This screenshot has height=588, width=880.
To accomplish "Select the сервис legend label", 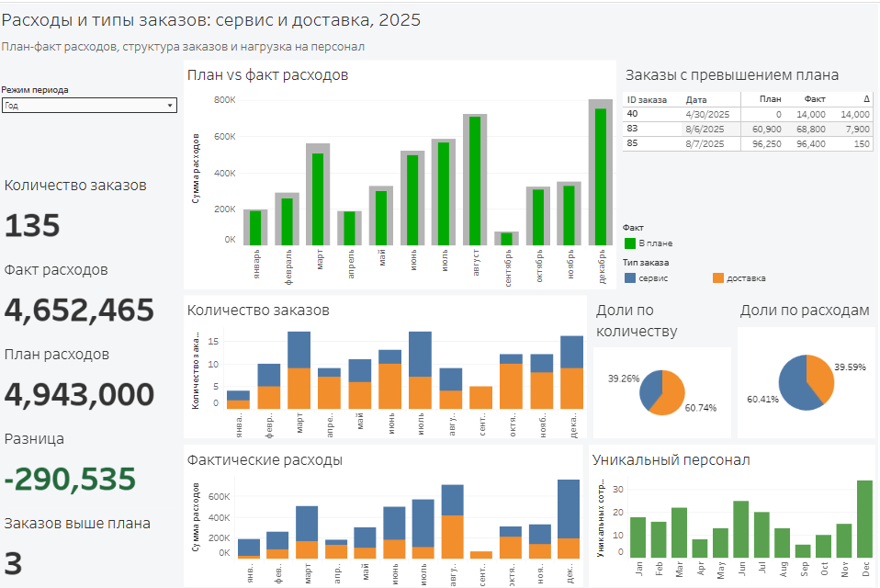I will pos(653,277).
